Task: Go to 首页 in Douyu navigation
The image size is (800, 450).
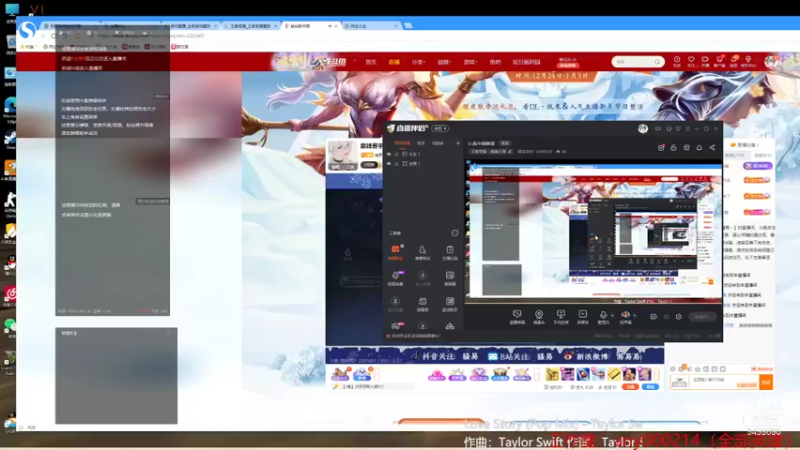Action: (371, 62)
